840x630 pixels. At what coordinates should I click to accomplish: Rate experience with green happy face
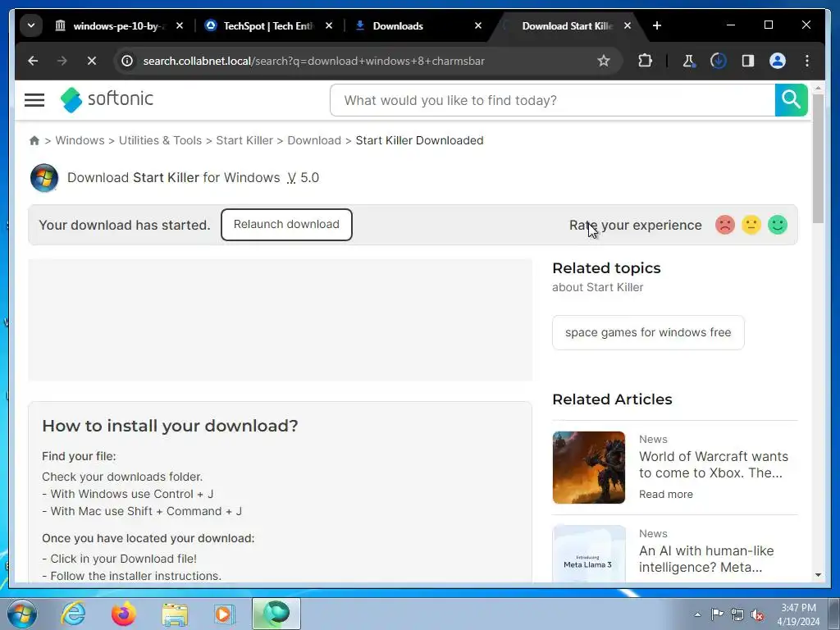tap(778, 225)
